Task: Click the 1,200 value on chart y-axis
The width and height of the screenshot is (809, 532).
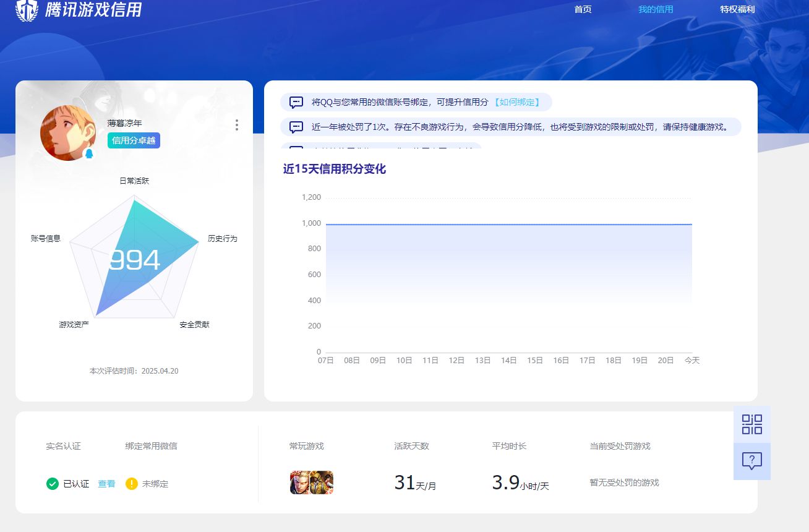Action: (311, 197)
